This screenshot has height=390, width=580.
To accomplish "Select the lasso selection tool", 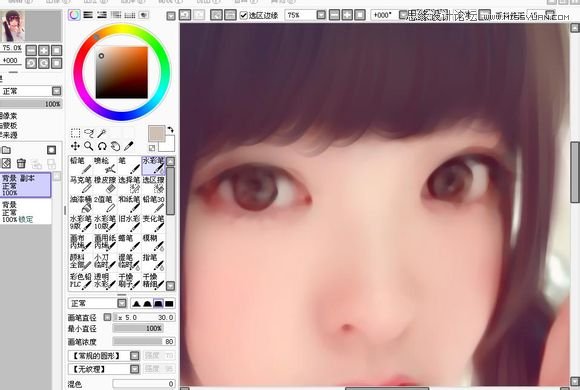I will point(88,133).
